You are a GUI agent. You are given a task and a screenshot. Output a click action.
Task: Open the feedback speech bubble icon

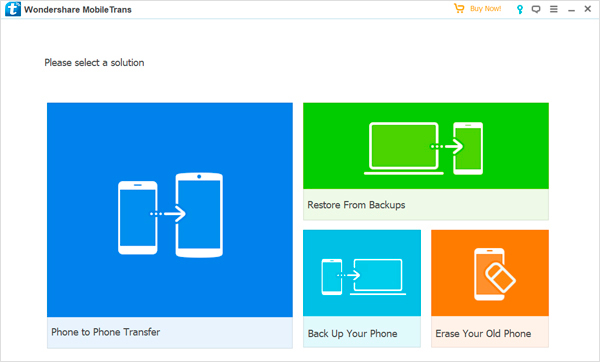point(536,9)
